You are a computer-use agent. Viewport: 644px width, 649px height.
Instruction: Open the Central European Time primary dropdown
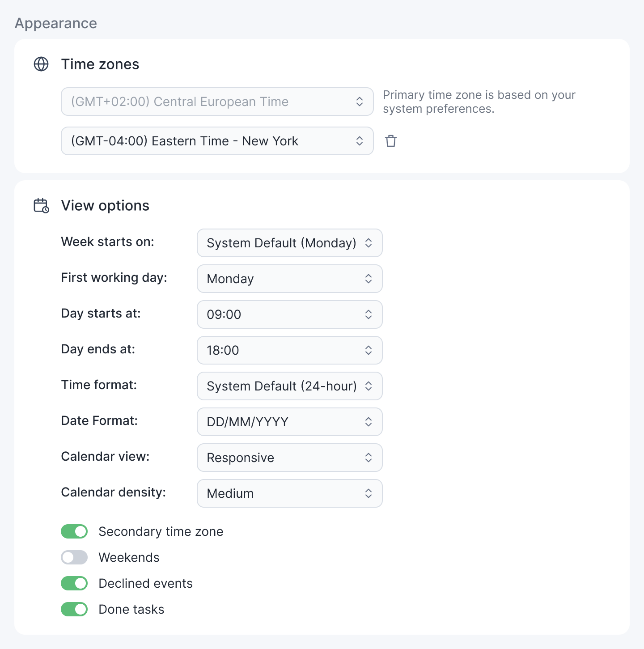pos(217,102)
